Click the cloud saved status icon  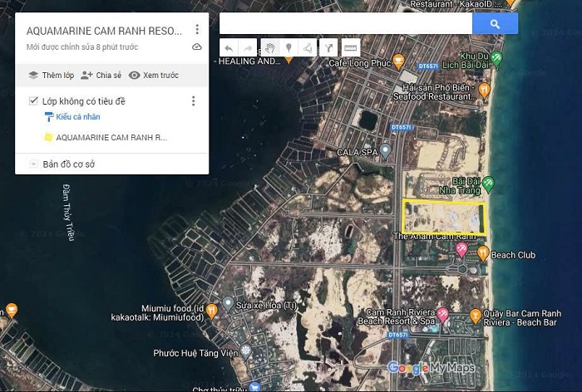coord(197,47)
